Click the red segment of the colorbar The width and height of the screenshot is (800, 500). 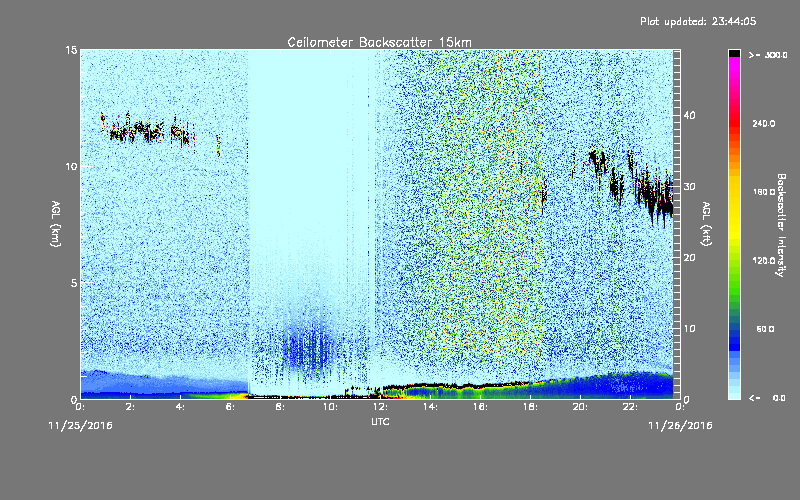734,125
